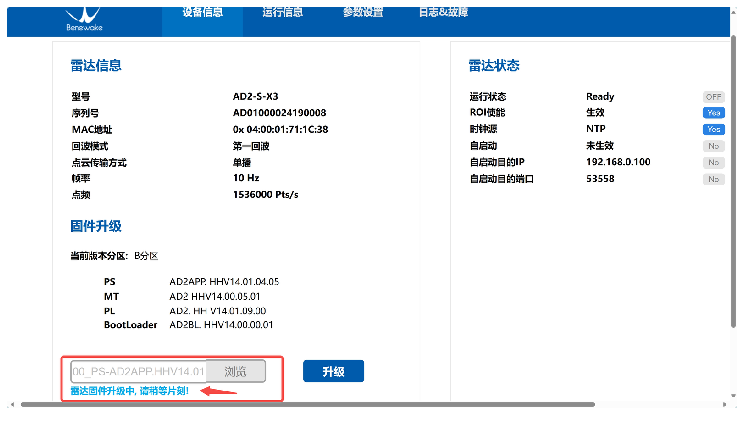Select the 当前版本分区: B分区 text
Screen dimensions: 754x423
(x=114, y=256)
